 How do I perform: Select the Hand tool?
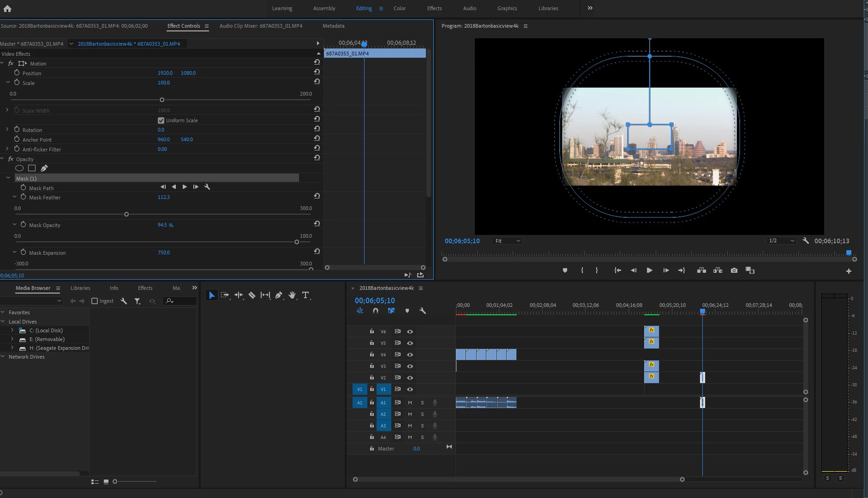(292, 295)
